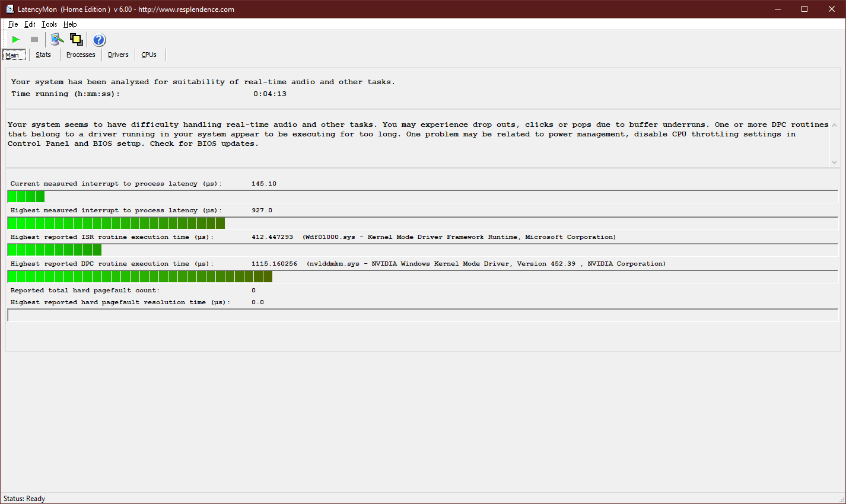Screen dimensions: 846x504
Task: Switch to the Stats tab
Action: click(x=43, y=55)
